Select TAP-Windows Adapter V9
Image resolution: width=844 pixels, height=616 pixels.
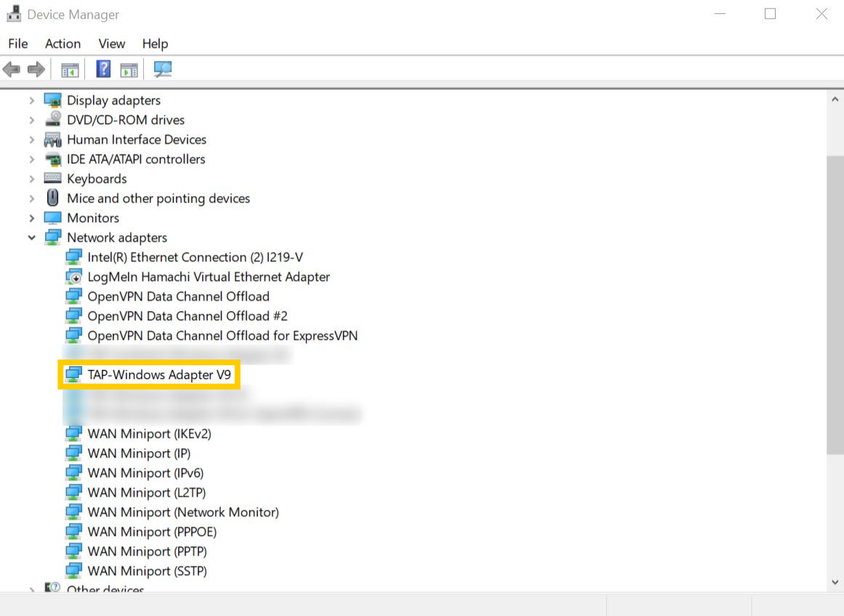click(x=159, y=374)
